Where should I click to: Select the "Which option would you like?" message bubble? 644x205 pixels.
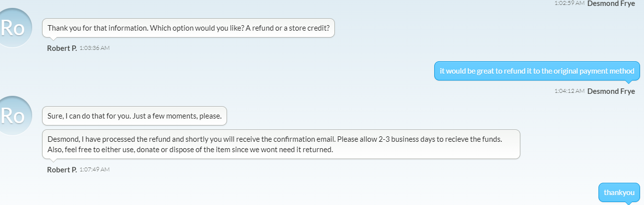(188, 28)
